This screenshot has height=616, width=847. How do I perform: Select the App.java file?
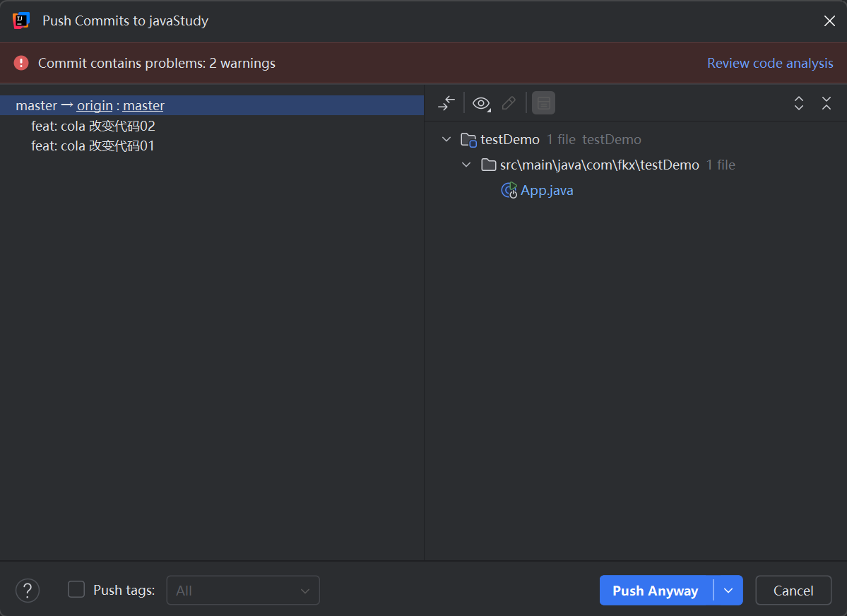(547, 190)
